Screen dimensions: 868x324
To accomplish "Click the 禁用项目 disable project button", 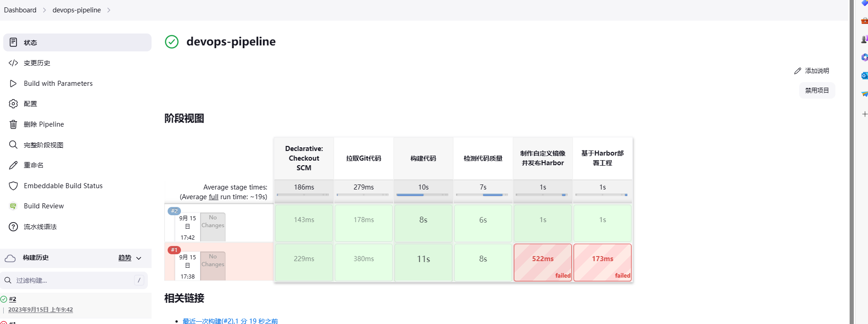I will [817, 90].
